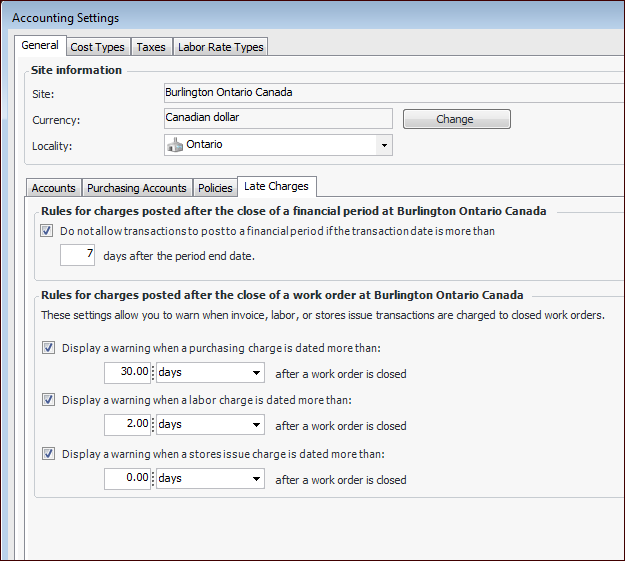Expand the labor charge days unit dropdown
Image resolution: width=625 pixels, height=561 pixels.
(x=256, y=425)
